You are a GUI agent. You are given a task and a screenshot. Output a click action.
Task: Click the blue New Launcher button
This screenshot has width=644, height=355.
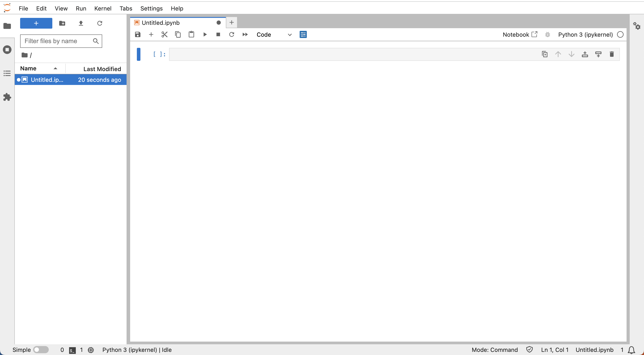pos(36,23)
